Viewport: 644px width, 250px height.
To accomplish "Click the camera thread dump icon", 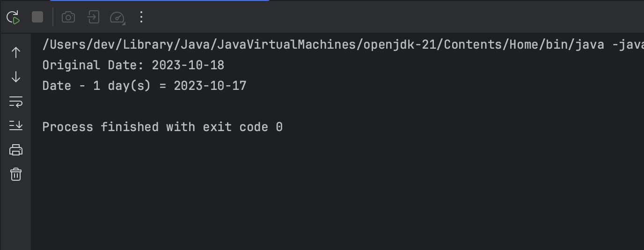I will pyautogui.click(x=68, y=18).
